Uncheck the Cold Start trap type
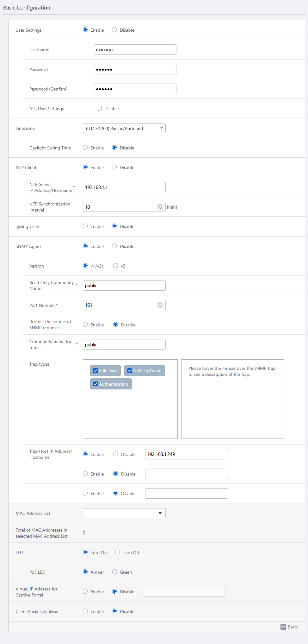Screen dimensions: 308x644 (x=95, y=371)
